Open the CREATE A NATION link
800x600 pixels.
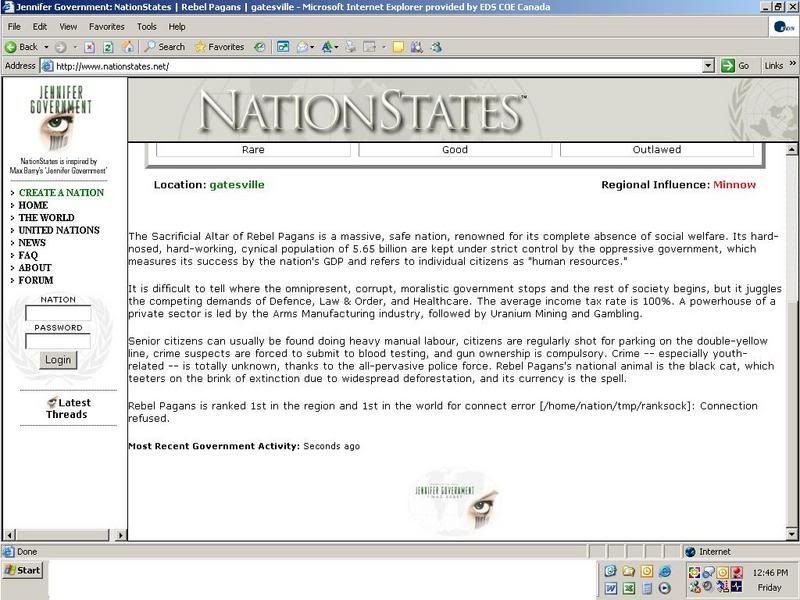(61, 192)
